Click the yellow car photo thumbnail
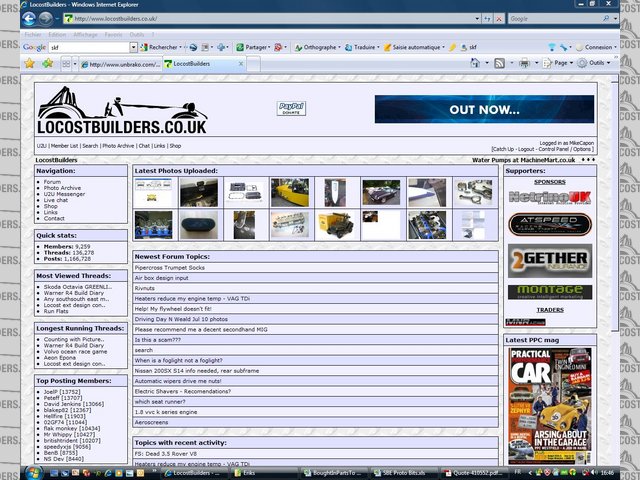This screenshot has height=480, width=640. (290, 192)
